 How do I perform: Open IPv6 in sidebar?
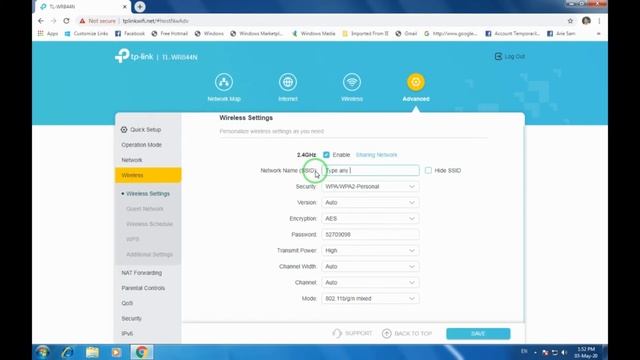click(127, 333)
